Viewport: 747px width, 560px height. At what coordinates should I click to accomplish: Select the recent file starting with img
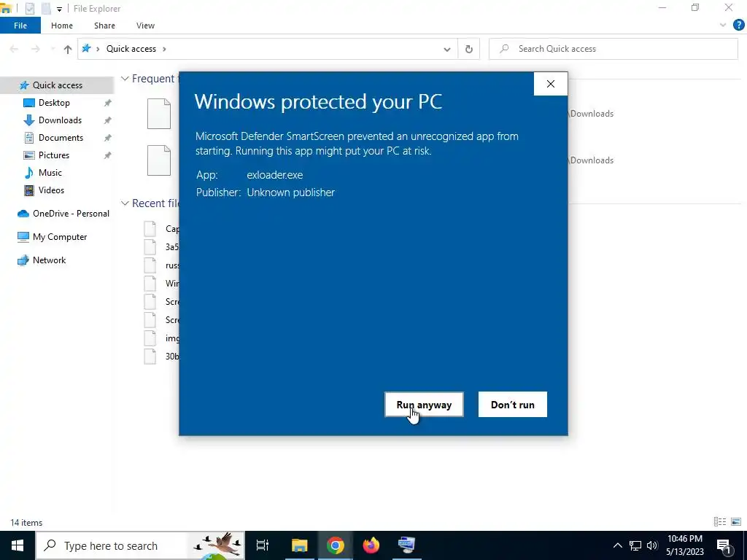pos(162,338)
